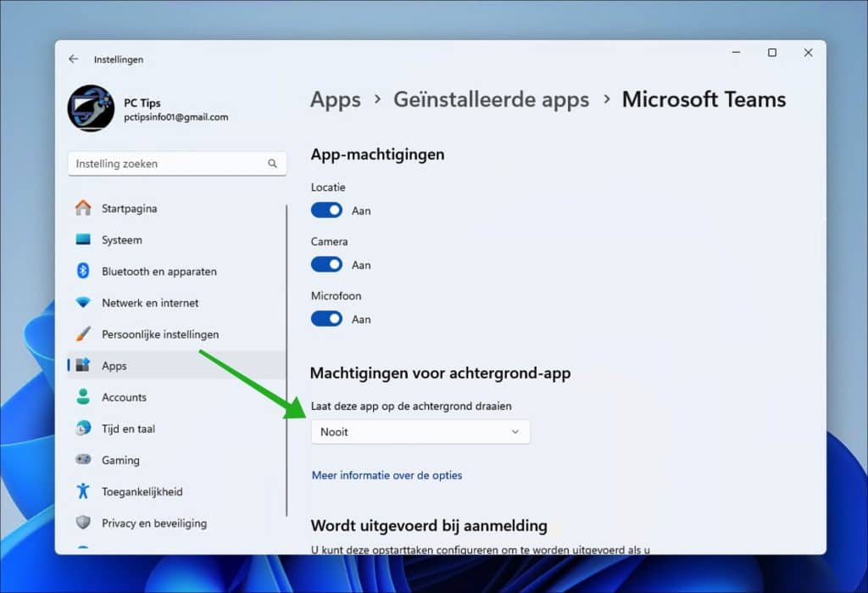The height and width of the screenshot is (593, 868).
Task: Open the Nooit background app dropdown
Action: [x=420, y=432]
